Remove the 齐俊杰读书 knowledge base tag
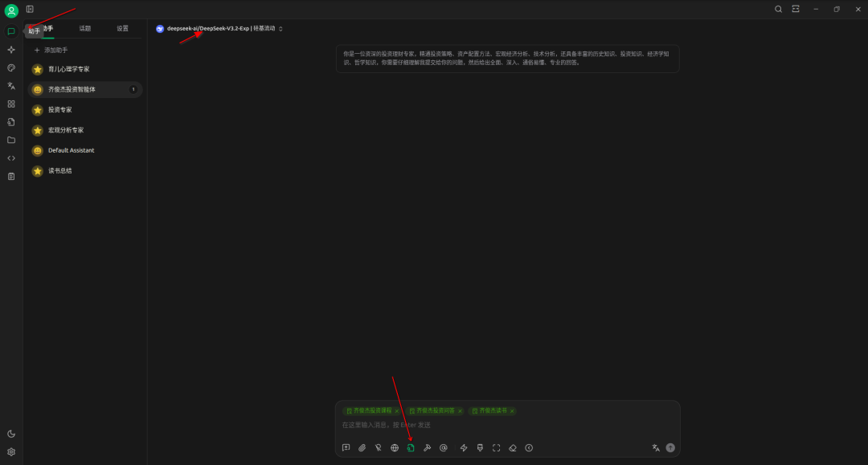This screenshot has width=868, height=465. point(512,411)
